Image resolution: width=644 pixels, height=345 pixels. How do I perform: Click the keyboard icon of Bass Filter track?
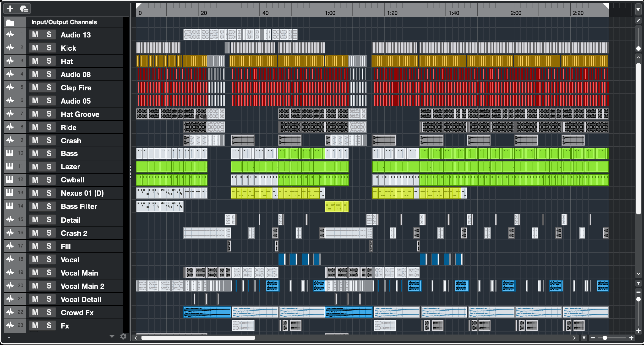10,206
